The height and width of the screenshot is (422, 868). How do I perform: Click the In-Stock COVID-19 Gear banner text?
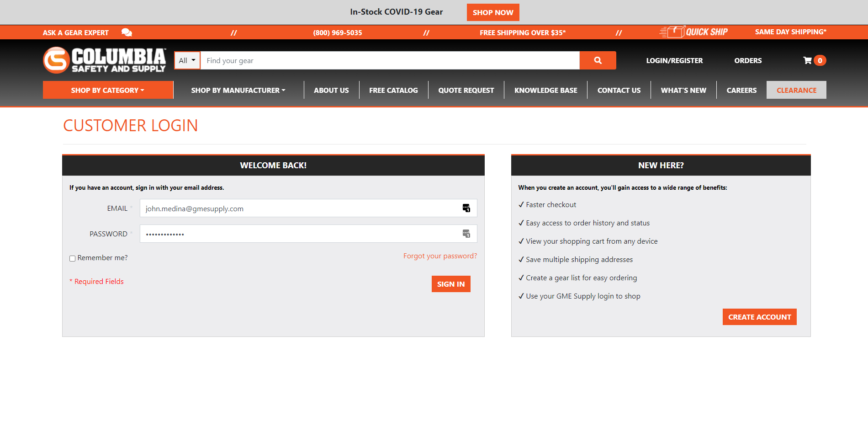tap(397, 12)
